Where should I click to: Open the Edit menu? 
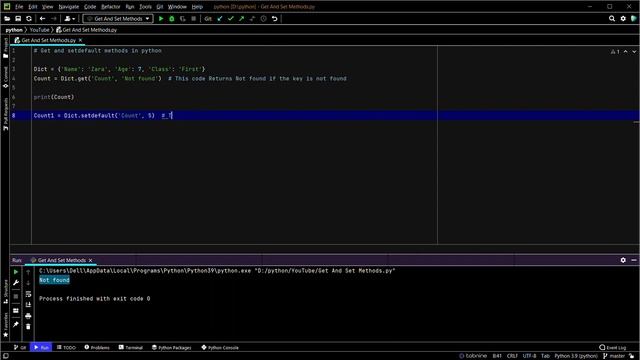tap(33, 7)
